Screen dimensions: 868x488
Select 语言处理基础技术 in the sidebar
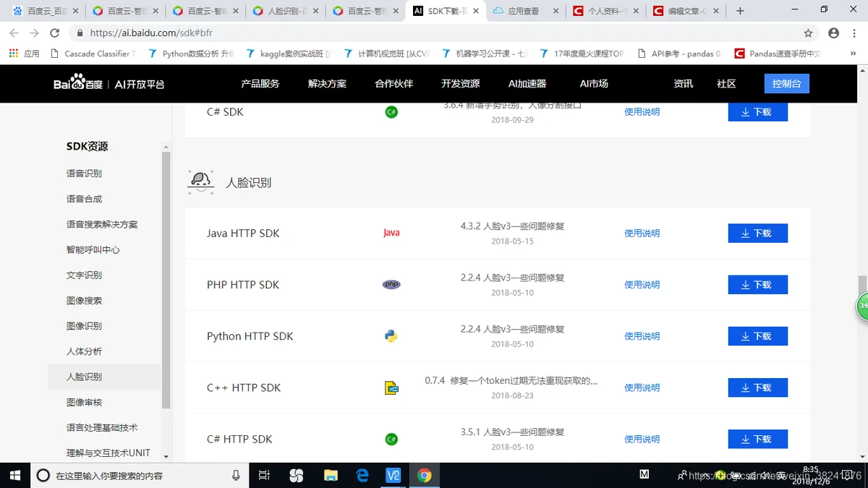click(102, 427)
